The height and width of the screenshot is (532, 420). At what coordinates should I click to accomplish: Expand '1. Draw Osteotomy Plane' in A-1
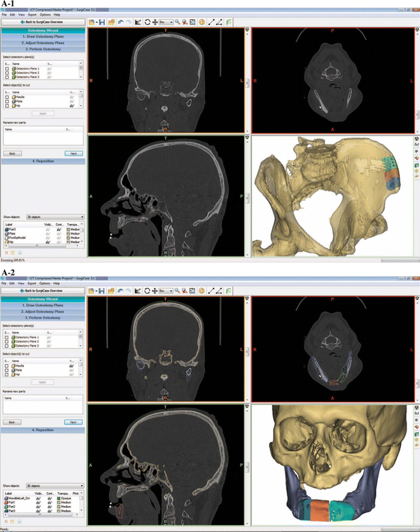(43, 36)
